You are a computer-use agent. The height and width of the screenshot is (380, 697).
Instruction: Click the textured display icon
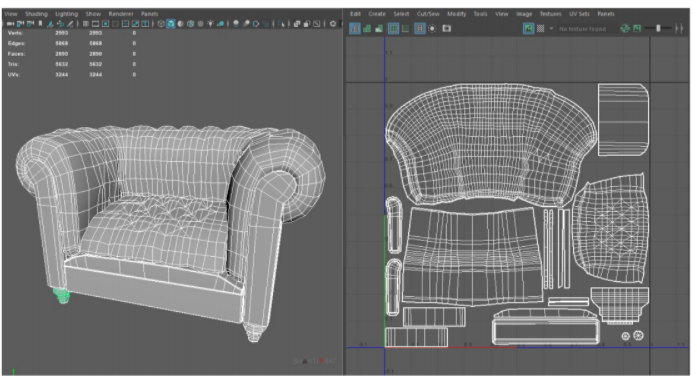(528, 28)
